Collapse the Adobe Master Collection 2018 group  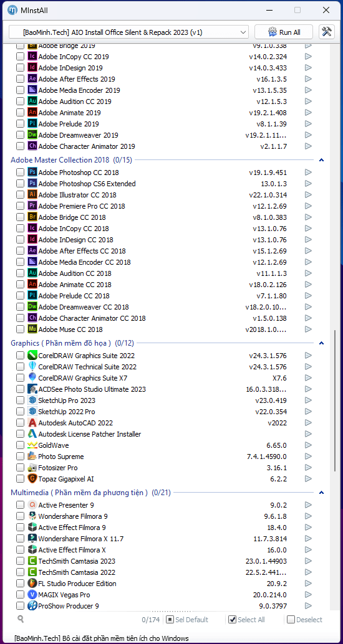pos(322,160)
